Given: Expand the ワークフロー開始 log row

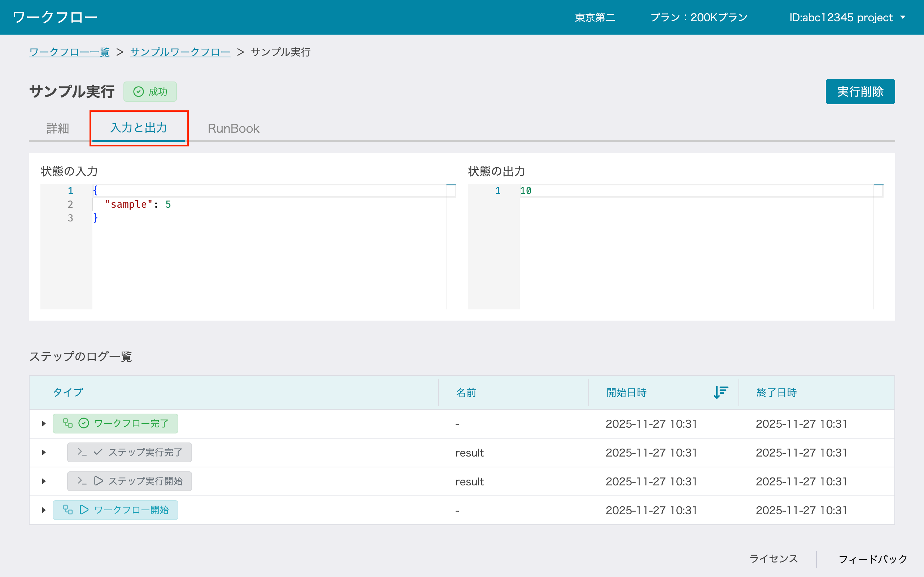Looking at the screenshot, I should coord(44,510).
